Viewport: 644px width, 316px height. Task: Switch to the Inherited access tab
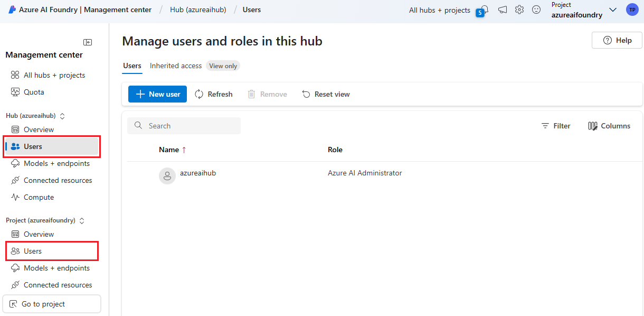(x=176, y=66)
